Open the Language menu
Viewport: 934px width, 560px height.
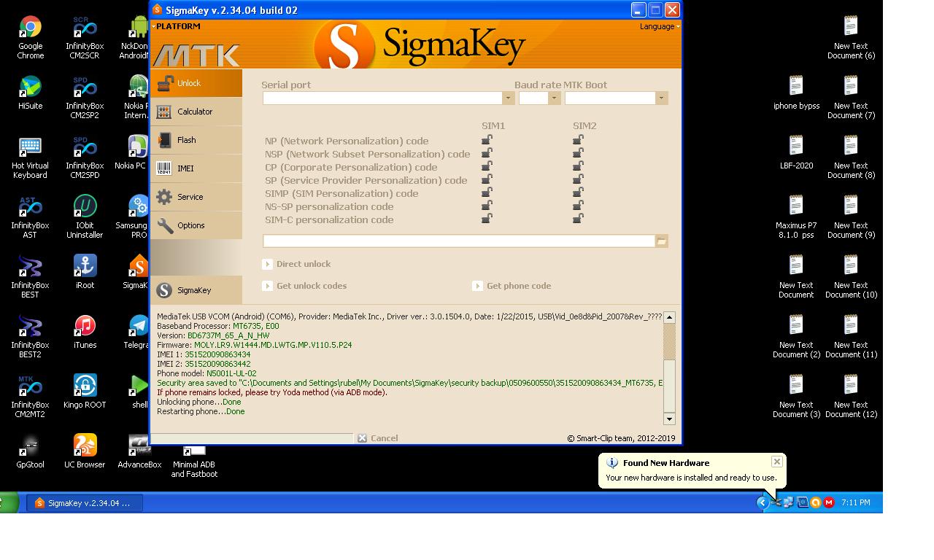pos(660,26)
